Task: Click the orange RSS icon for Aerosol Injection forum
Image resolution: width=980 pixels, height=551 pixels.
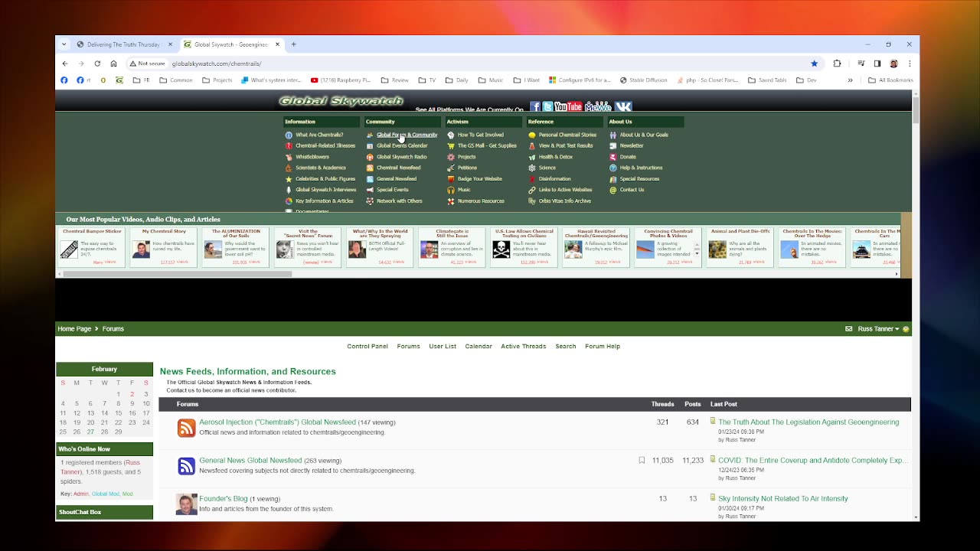Action: point(186,428)
